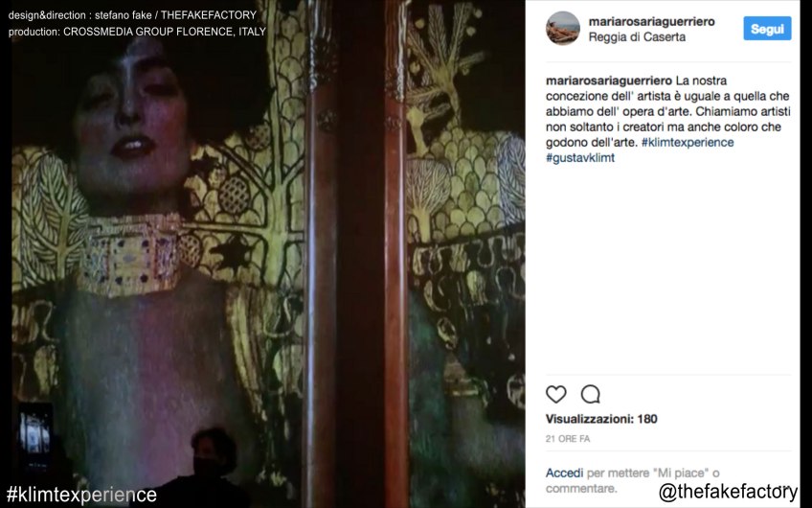The width and height of the screenshot is (812, 508).
Task: Click the design&direction credit line
Action: pyautogui.click(x=132, y=15)
